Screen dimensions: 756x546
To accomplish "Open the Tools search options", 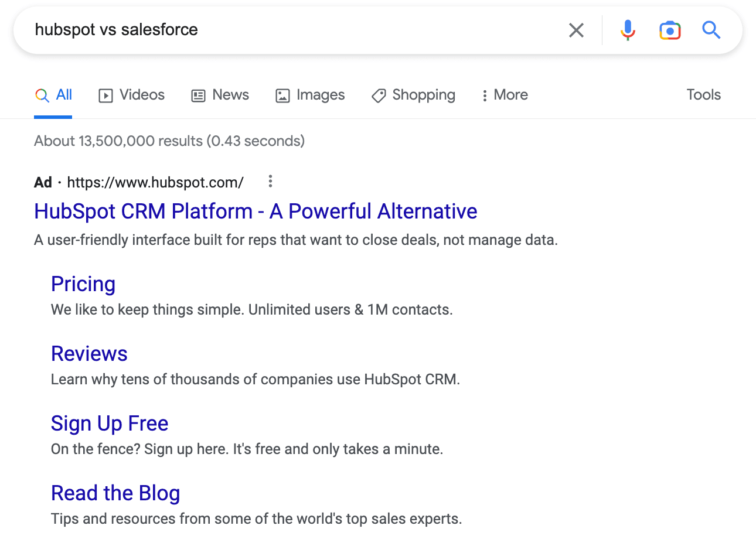I will (x=703, y=95).
